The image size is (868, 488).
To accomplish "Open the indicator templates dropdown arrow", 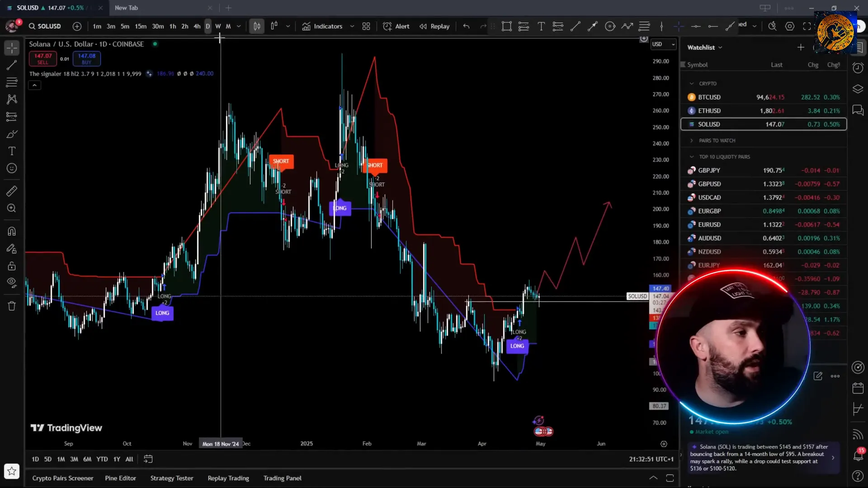I will pos(352,26).
